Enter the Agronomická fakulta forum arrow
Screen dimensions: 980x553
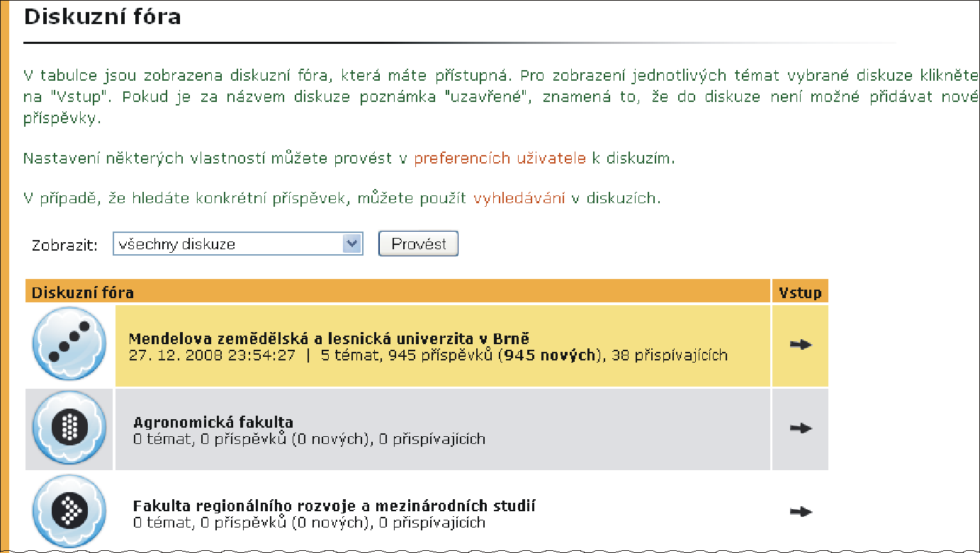(800, 428)
